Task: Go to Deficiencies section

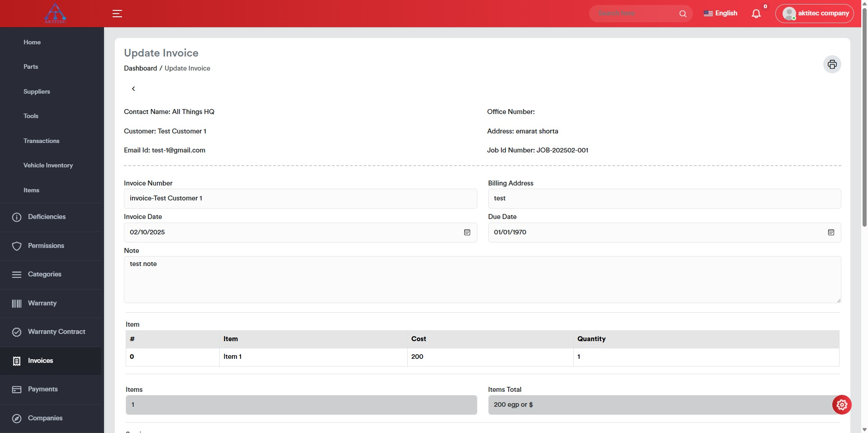Action: [47, 217]
